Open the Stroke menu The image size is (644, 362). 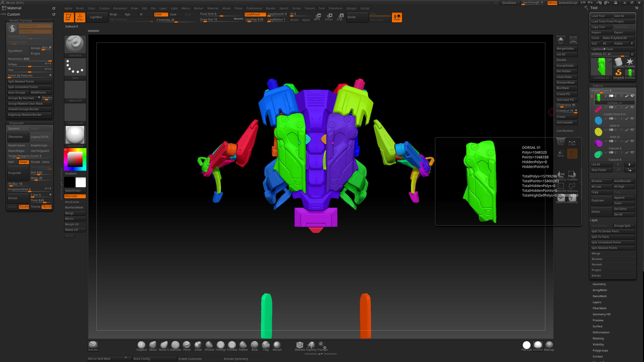click(x=296, y=8)
